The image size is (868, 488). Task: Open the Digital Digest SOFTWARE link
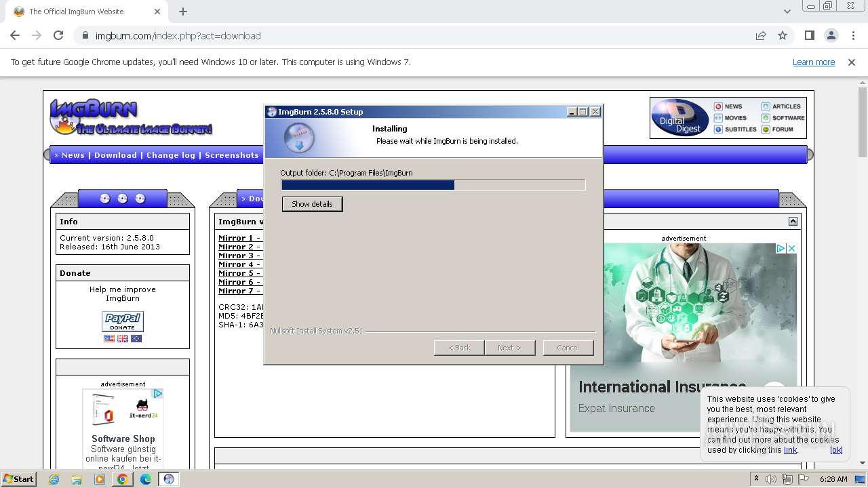pos(788,118)
